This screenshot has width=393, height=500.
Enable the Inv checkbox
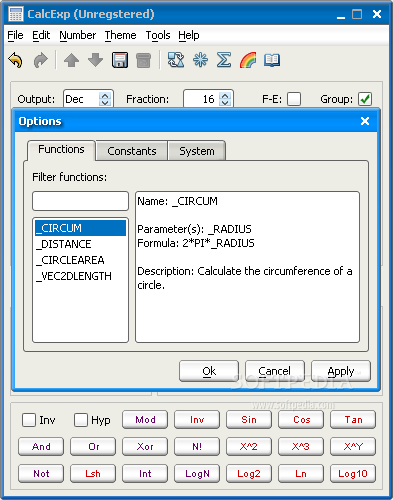pyautogui.click(x=29, y=420)
